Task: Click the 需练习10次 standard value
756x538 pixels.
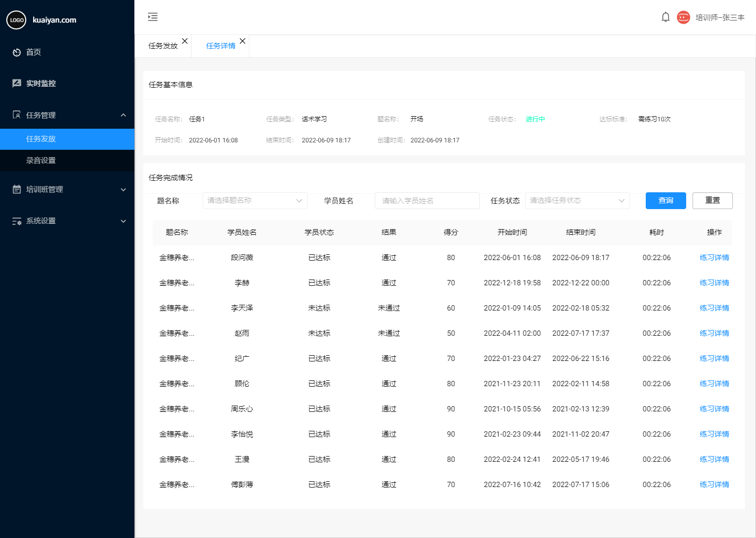Action: click(x=655, y=119)
